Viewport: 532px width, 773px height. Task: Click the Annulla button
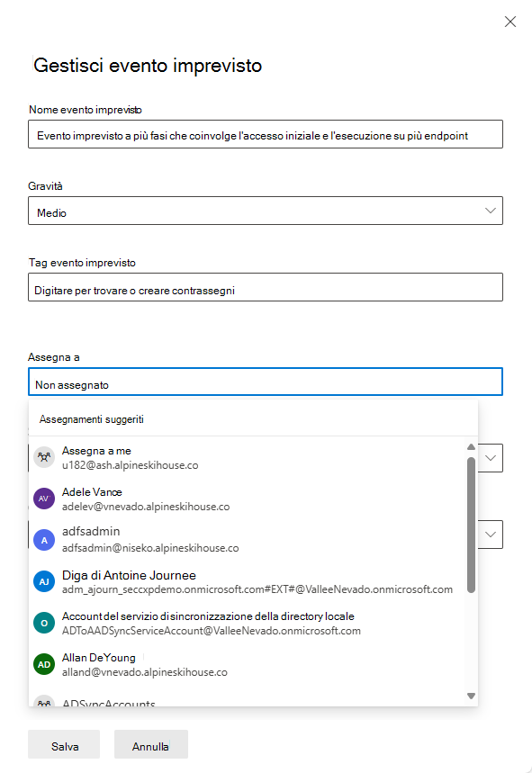coord(150,744)
